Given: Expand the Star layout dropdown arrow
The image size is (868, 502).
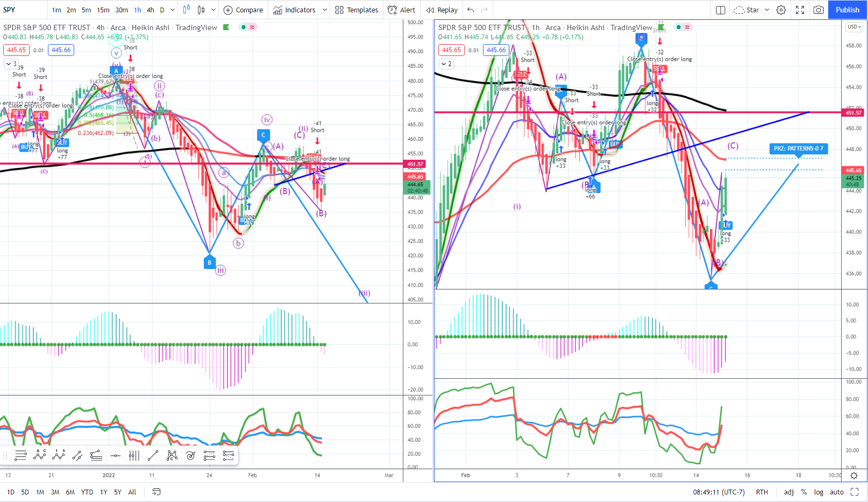Looking at the screenshot, I should (767, 10).
